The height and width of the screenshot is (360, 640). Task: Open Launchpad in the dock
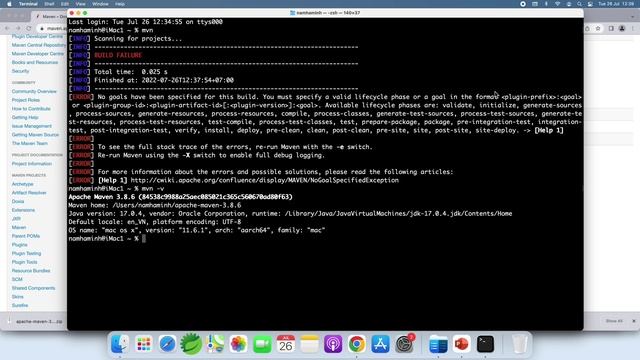143,344
